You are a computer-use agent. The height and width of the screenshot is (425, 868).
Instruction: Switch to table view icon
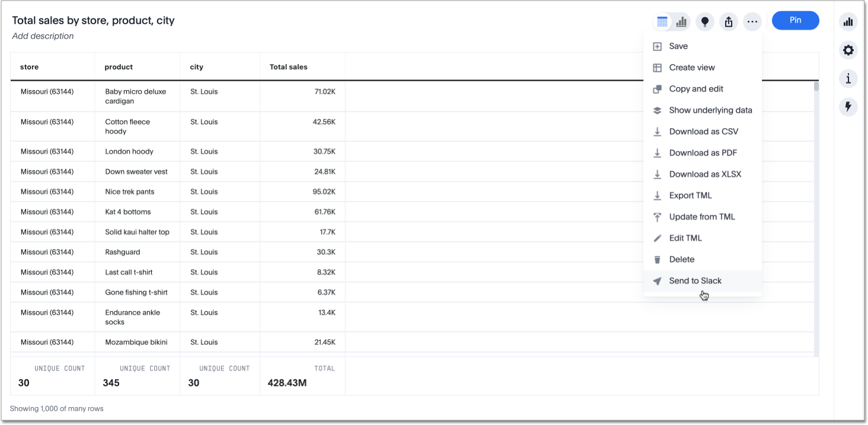(x=662, y=22)
